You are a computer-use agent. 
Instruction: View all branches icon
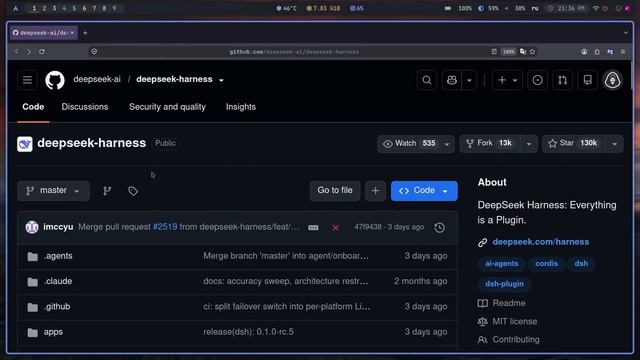tap(107, 191)
